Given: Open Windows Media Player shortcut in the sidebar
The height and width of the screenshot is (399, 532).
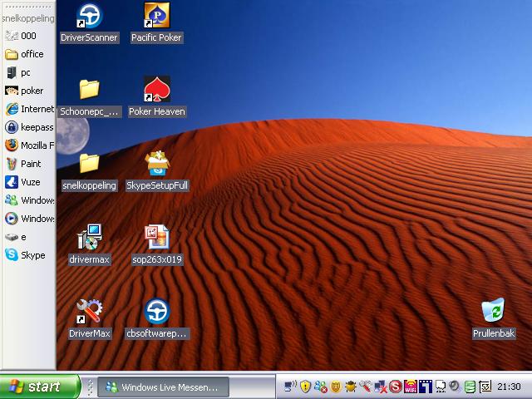Looking at the screenshot, I should pyautogui.click(x=28, y=219).
